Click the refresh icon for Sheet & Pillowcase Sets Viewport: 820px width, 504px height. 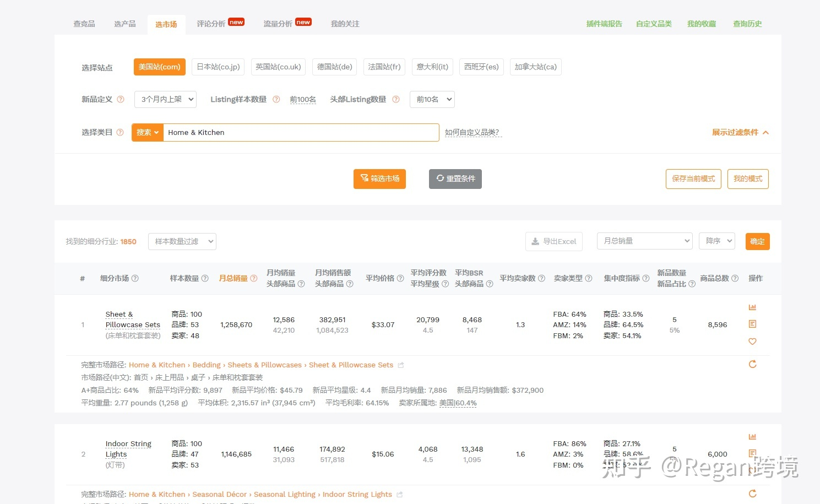752,364
